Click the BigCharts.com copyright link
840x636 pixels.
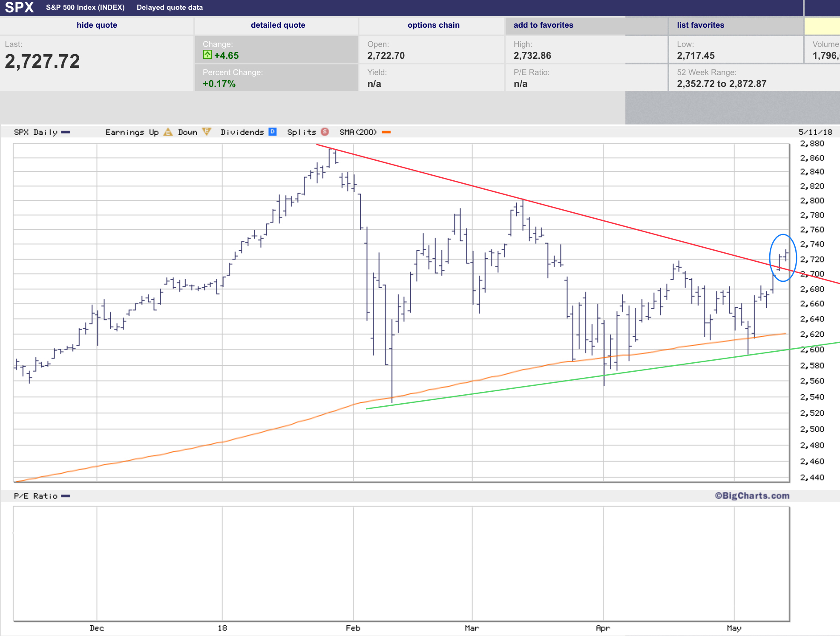[752, 496]
